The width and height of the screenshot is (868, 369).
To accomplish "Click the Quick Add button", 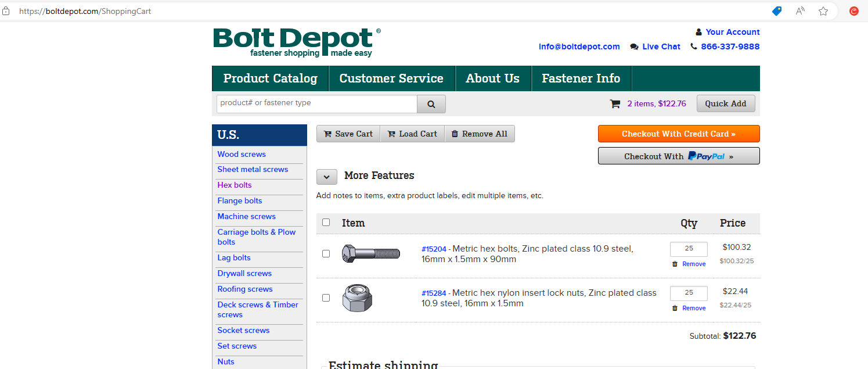I will click(x=726, y=103).
